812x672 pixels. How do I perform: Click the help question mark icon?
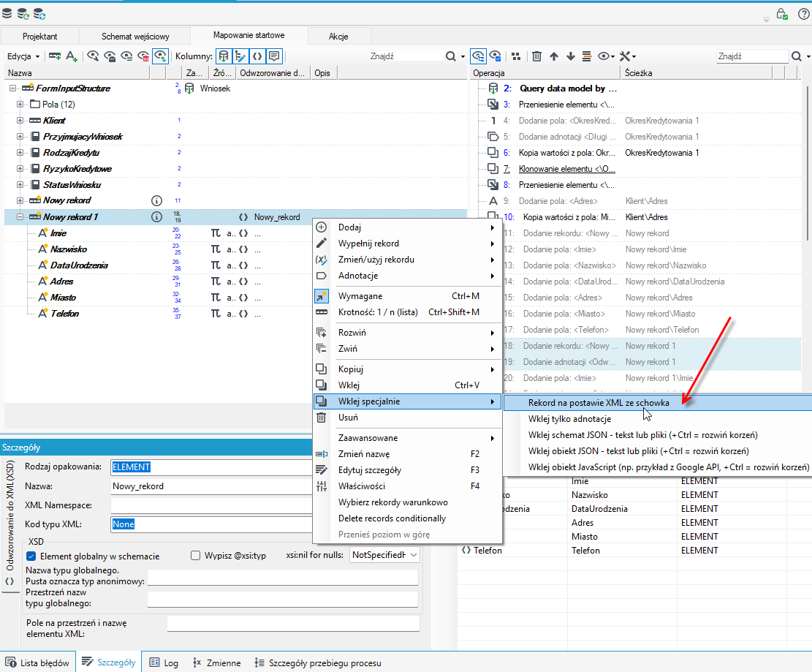click(x=804, y=14)
